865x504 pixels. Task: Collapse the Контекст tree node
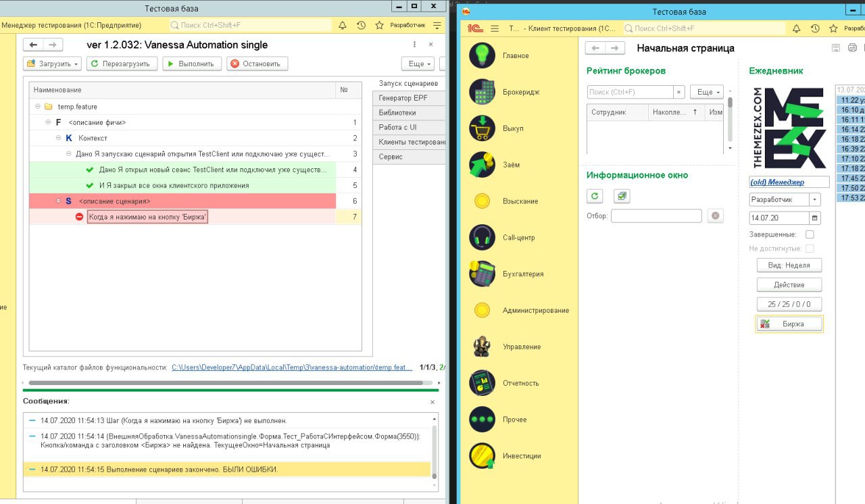[x=58, y=138]
